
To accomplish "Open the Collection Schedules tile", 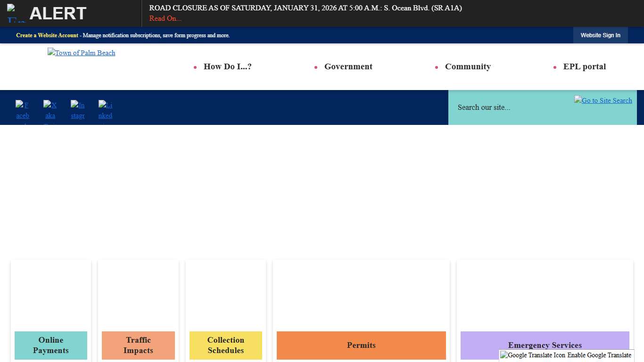I will (x=226, y=345).
